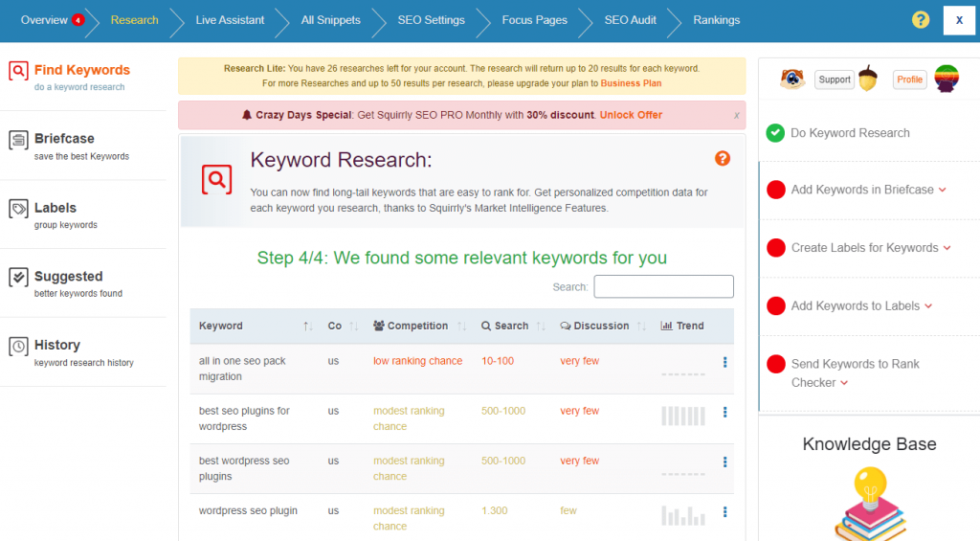Screen dimensions: 980x541
Task: Click the Unlock Offer link
Action: [x=631, y=115]
